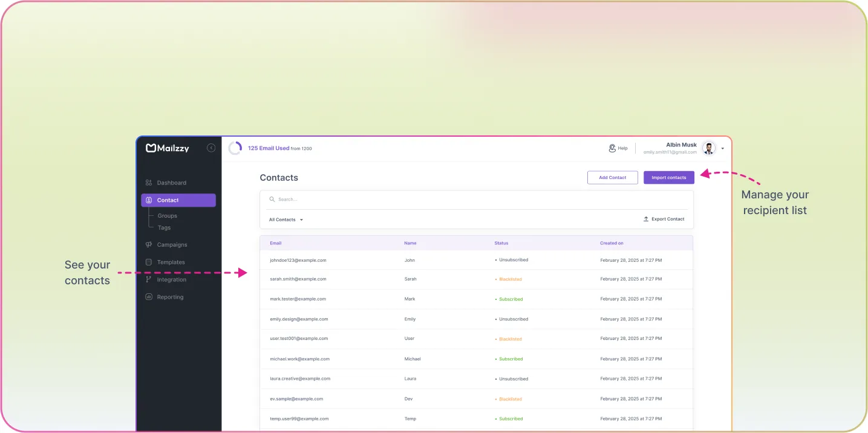The width and height of the screenshot is (868, 433).
Task: Select the Tags submenu item
Action: tap(164, 227)
